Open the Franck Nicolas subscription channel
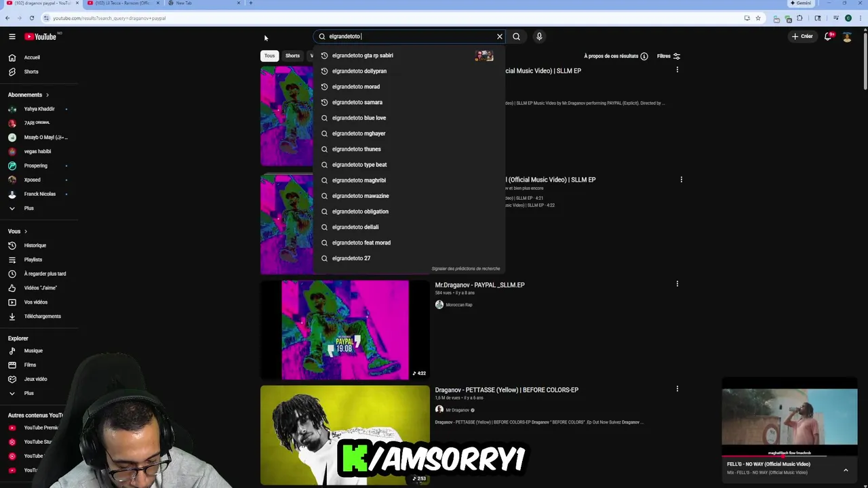 pos(39,194)
